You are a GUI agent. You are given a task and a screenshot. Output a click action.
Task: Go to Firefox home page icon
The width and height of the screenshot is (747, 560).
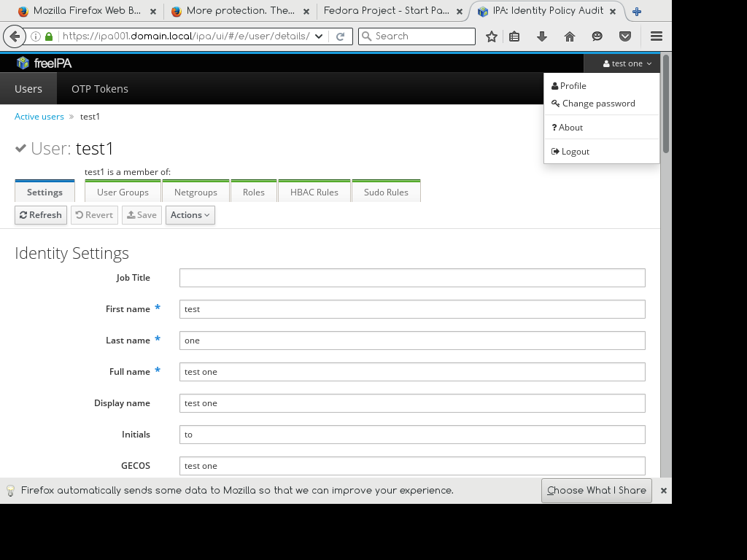[x=570, y=36]
